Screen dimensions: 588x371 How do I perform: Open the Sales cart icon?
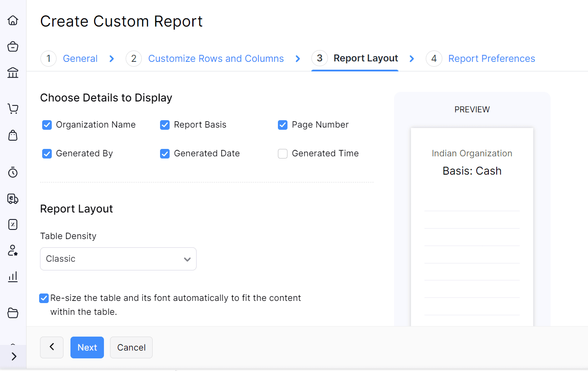tap(13, 109)
